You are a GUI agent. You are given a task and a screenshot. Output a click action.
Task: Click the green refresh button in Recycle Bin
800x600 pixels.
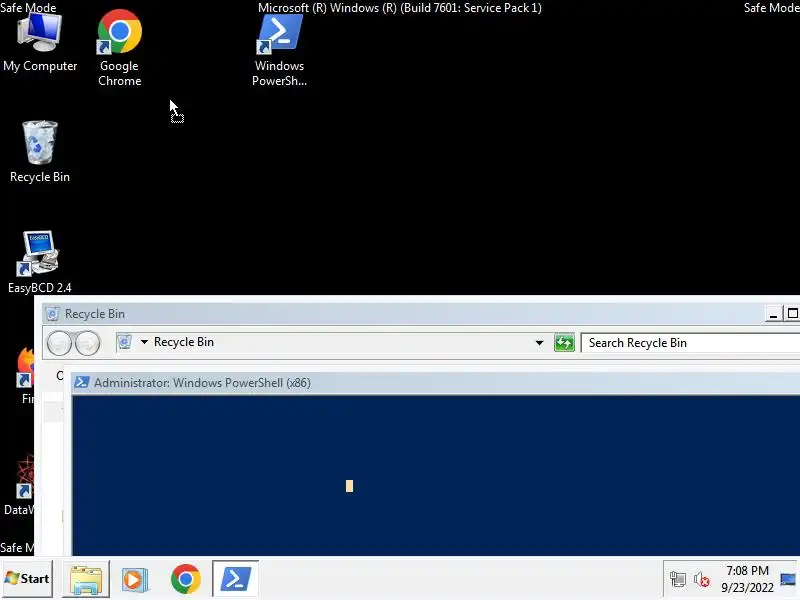click(564, 343)
